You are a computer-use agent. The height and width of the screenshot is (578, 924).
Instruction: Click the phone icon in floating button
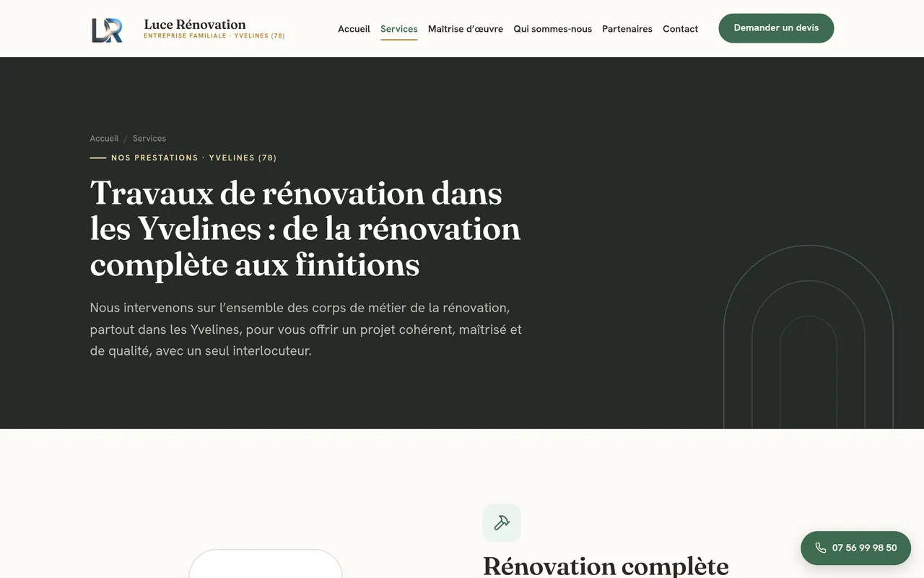pos(820,548)
